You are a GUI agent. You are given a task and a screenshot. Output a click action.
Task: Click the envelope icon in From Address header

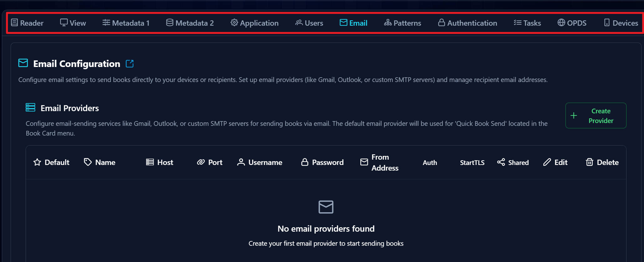click(x=364, y=162)
